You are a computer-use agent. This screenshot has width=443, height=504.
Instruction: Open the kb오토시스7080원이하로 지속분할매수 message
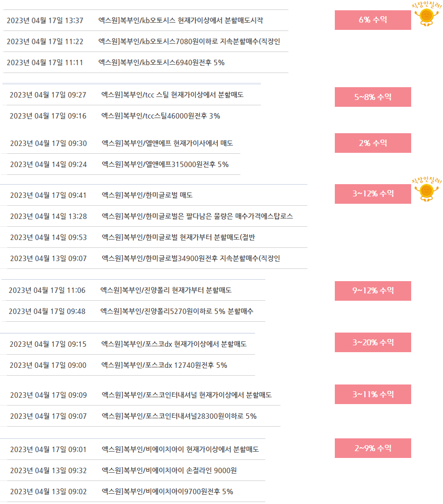pos(145,42)
